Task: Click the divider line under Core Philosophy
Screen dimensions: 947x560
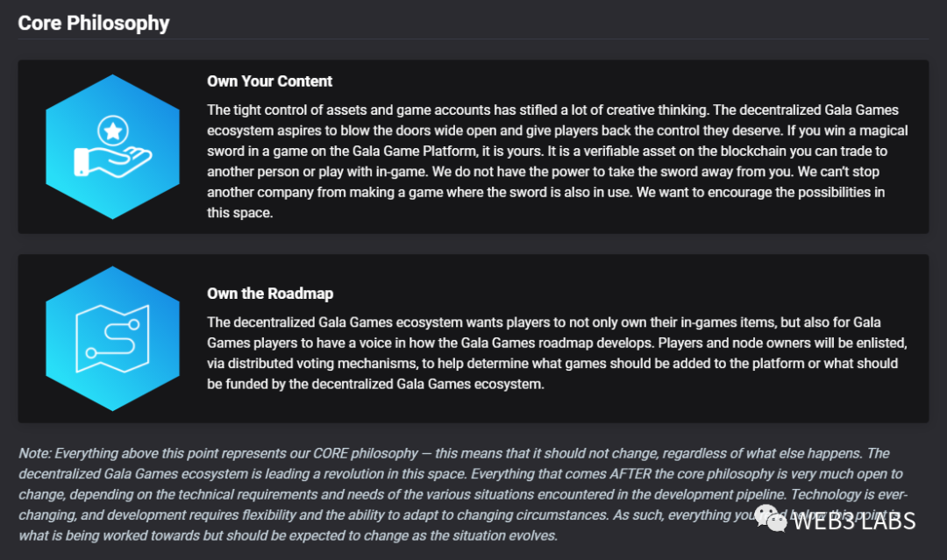Action: point(473,39)
